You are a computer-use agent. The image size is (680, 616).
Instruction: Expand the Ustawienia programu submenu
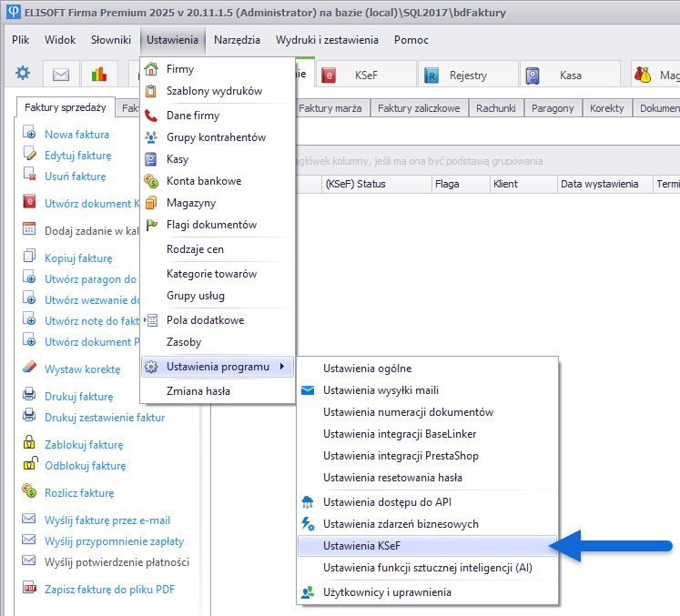point(217,367)
